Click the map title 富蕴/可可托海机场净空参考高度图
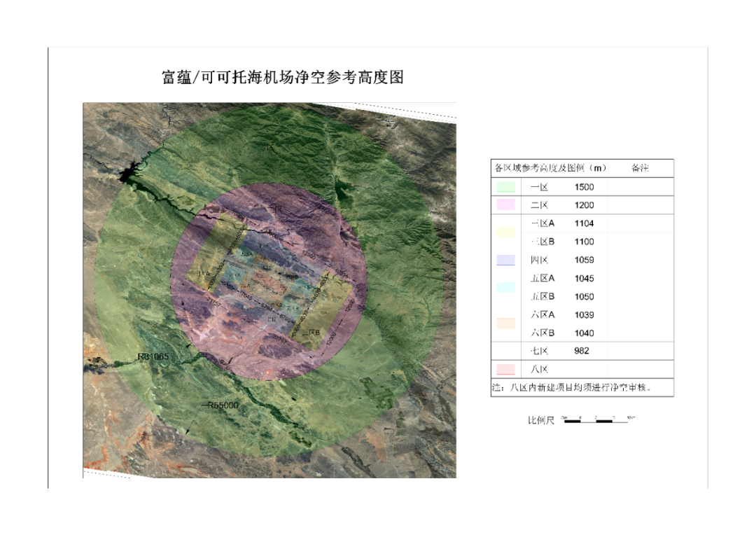This screenshot has height=535, width=756. coord(283,77)
